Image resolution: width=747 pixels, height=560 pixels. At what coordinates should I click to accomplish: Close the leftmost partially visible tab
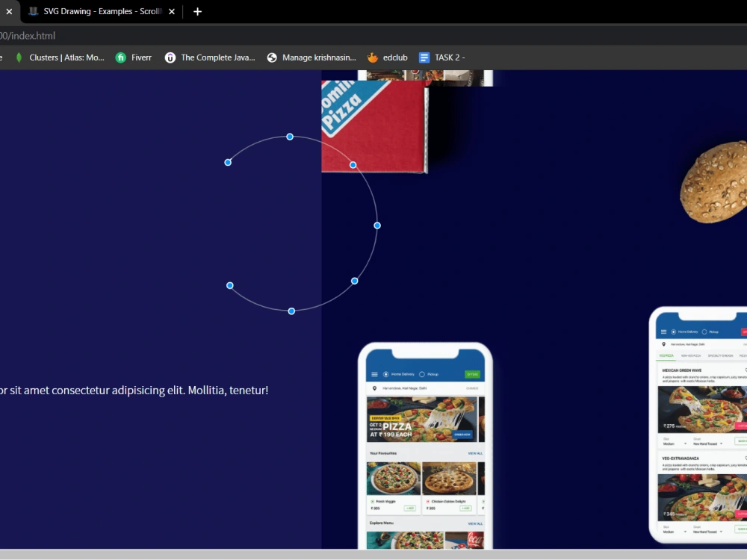click(9, 11)
